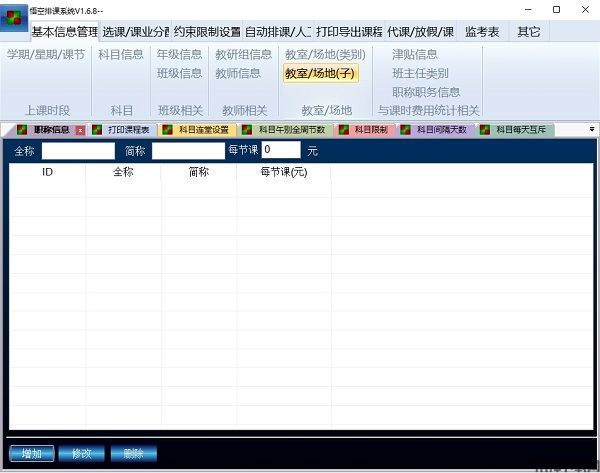Switch to 科目限制 document tab
Image resolution: width=600 pixels, height=473 pixels.
pyautogui.click(x=365, y=130)
